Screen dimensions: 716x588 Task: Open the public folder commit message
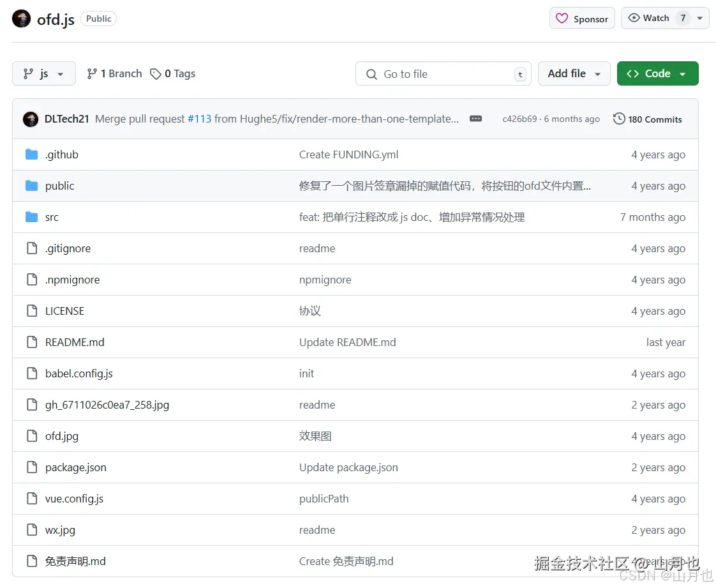[x=445, y=186]
